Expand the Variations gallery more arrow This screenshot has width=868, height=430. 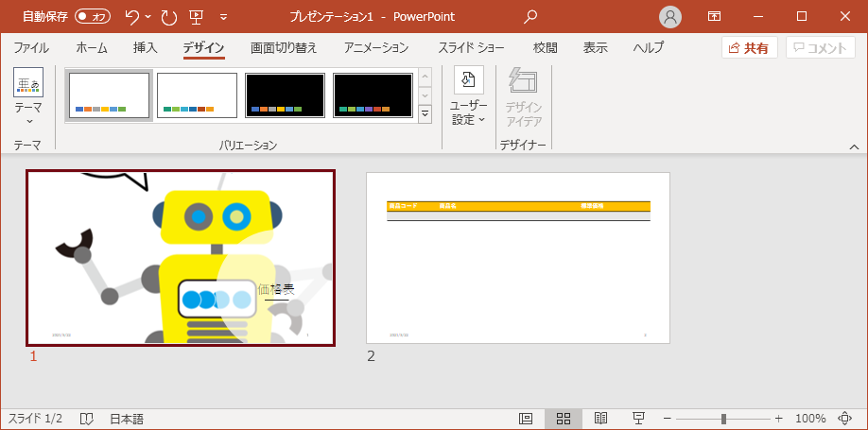point(425,113)
